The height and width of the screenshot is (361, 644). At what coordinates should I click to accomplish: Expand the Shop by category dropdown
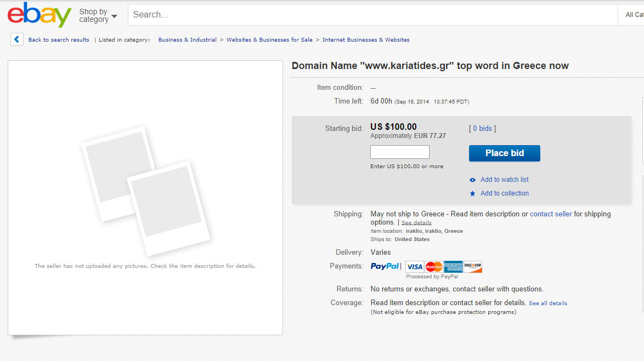coord(98,15)
